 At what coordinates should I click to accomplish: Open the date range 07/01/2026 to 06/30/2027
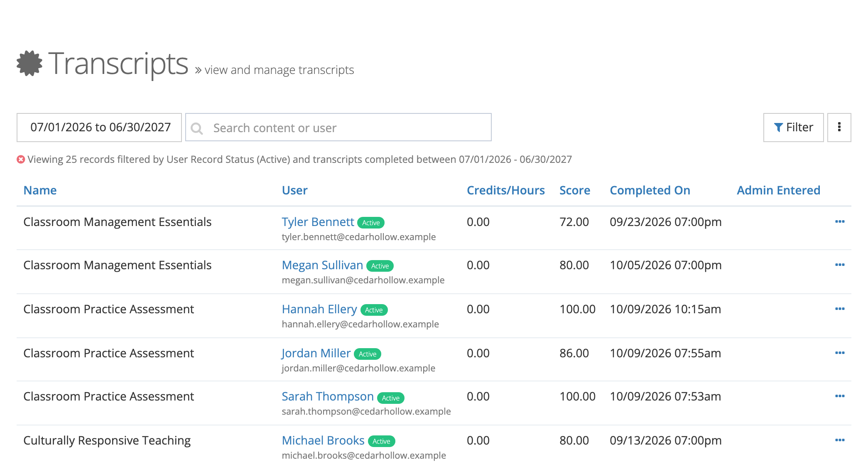(99, 127)
